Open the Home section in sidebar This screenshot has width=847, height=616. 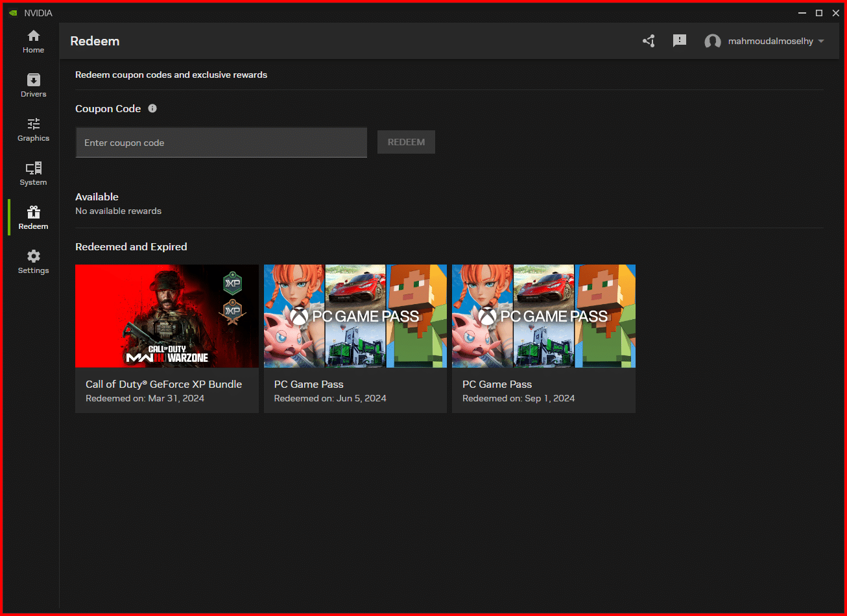click(x=33, y=41)
